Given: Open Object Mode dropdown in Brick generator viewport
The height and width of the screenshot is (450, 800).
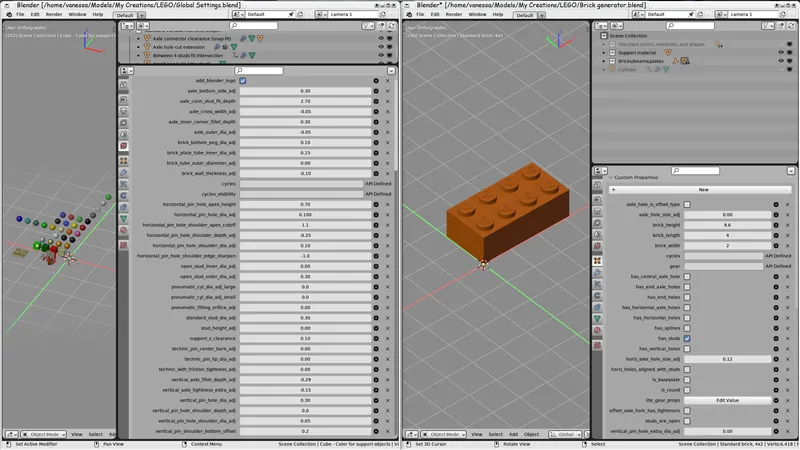Looking at the screenshot, I should pos(443,434).
